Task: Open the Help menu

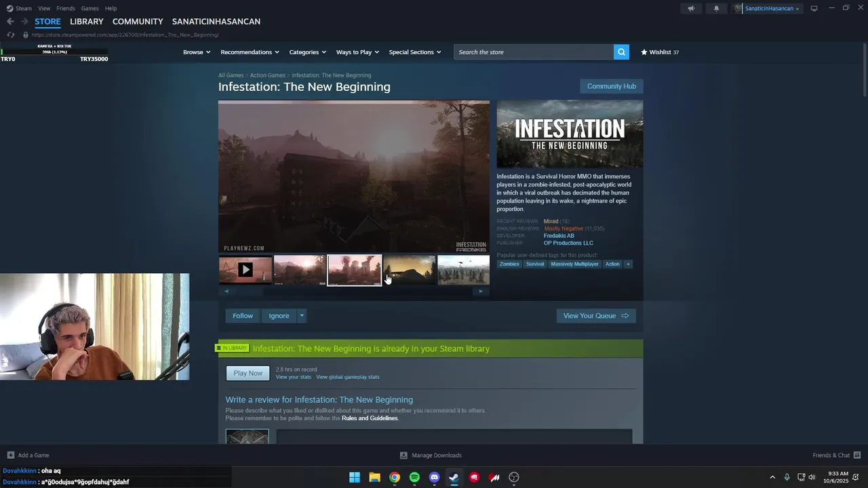Action: tap(111, 8)
